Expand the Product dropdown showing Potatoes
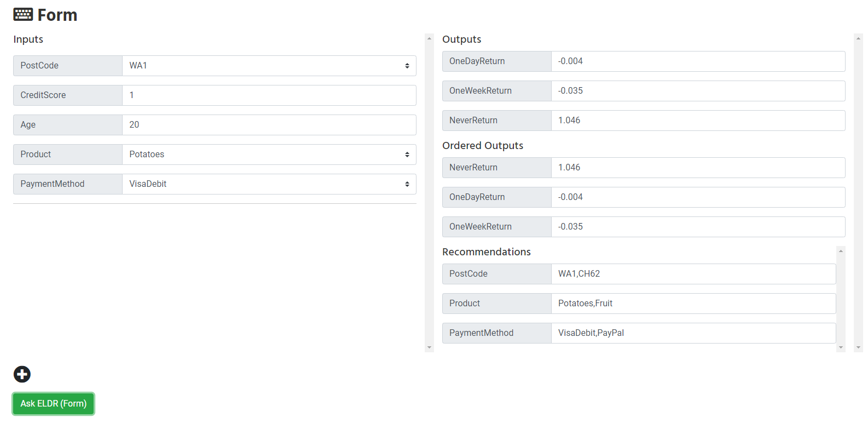The image size is (868, 423). (x=269, y=155)
